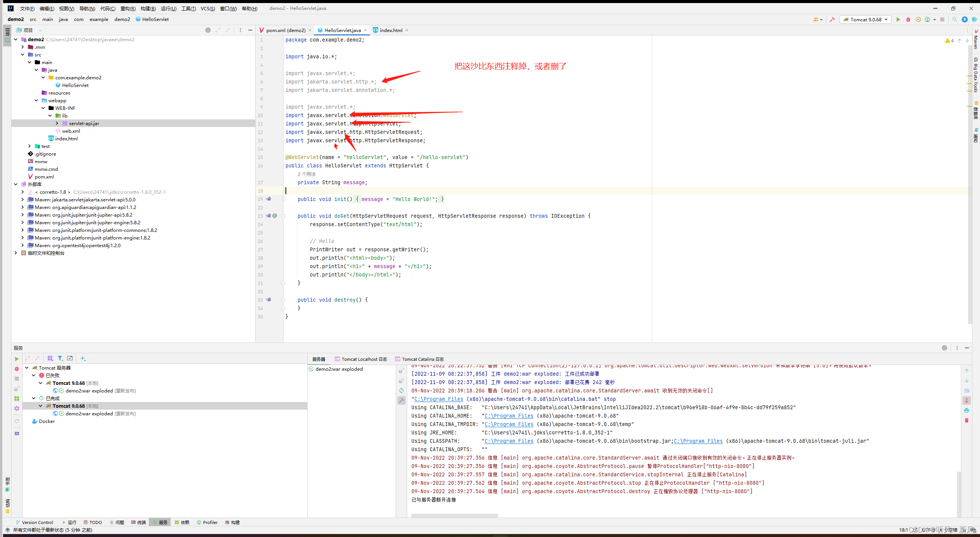Collapse the webapp folder in project tree
The width and height of the screenshot is (980, 537).
(36, 100)
